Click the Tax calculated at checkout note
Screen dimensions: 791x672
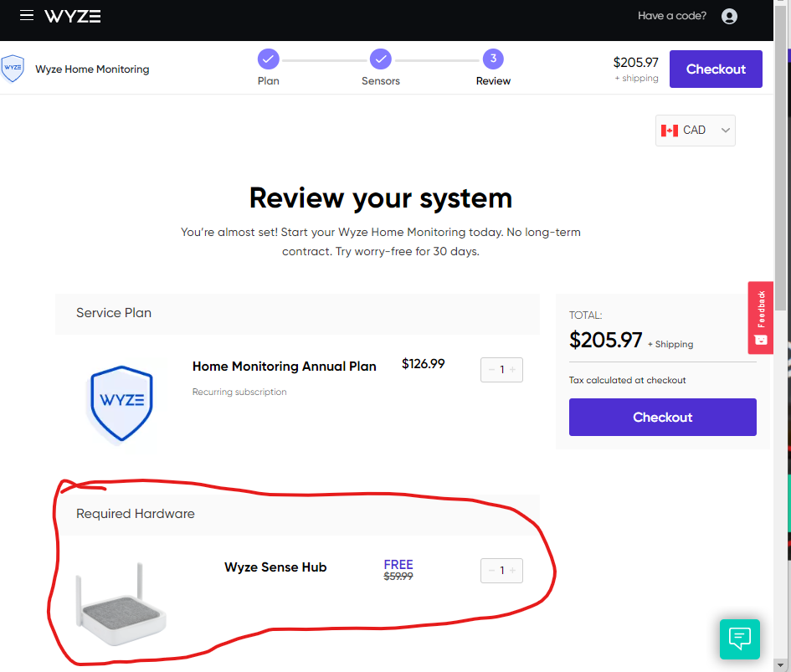tap(627, 380)
